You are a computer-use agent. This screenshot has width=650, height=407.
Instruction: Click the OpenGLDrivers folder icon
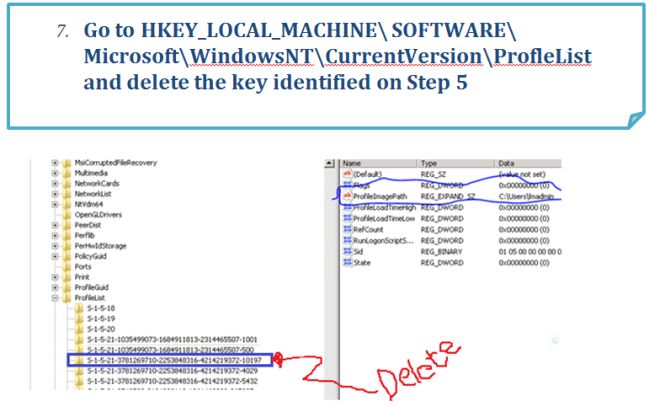coord(66,215)
